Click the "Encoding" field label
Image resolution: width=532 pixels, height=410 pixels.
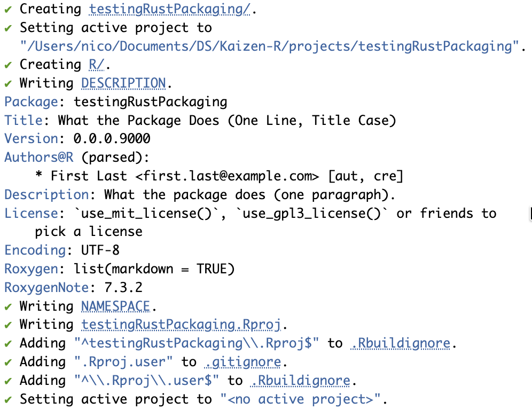pyautogui.click(x=35, y=250)
